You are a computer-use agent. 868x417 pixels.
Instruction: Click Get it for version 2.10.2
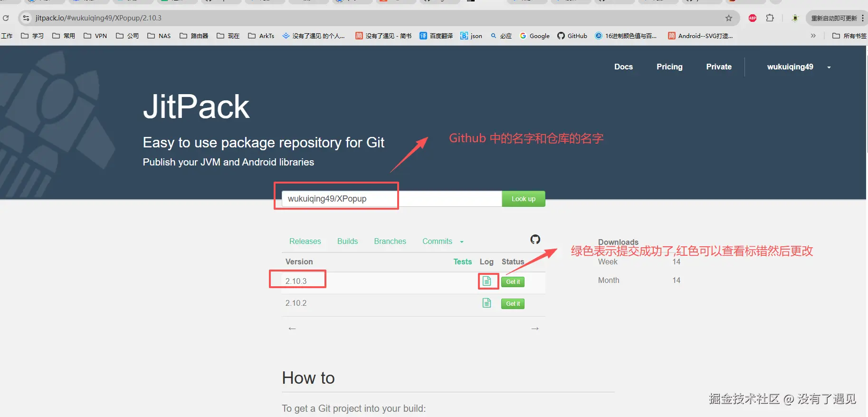[513, 304]
